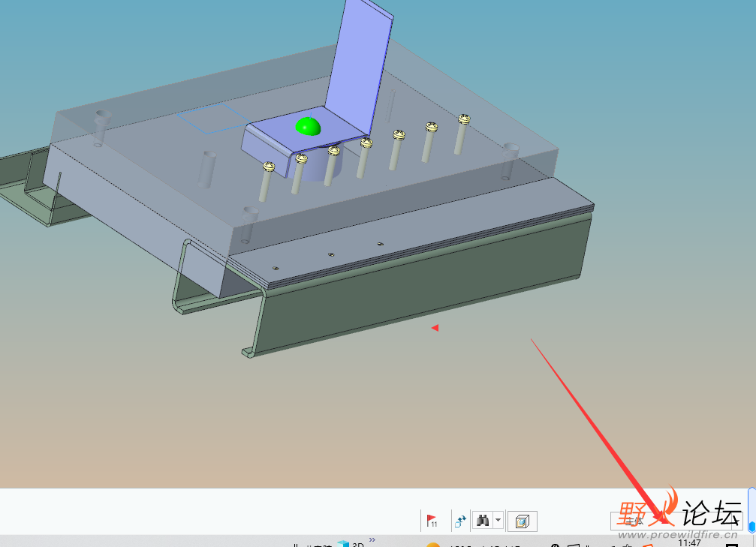Expand the » overflow chevron on taskbar
Viewport: 756px width, 547px height.
coord(372,539)
